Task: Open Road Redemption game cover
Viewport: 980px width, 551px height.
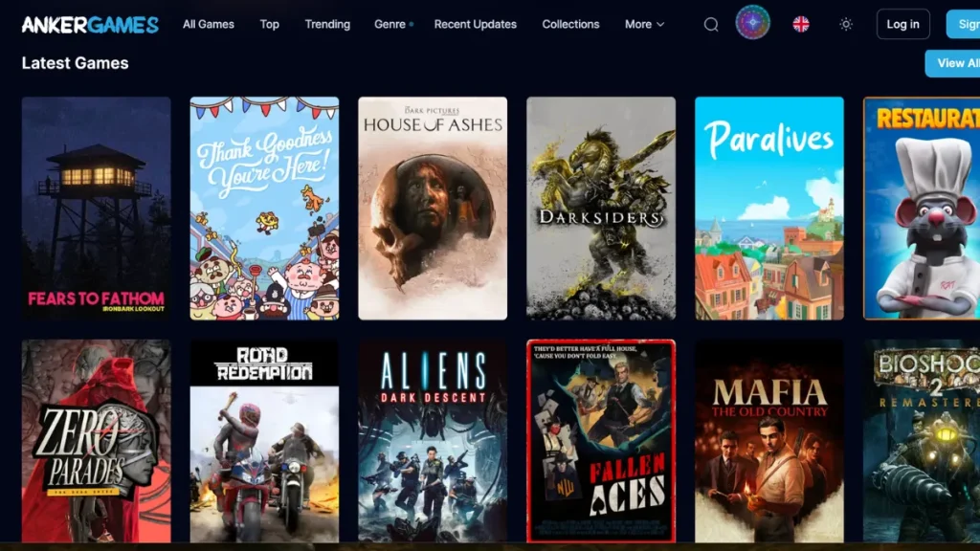Action: coord(264,441)
